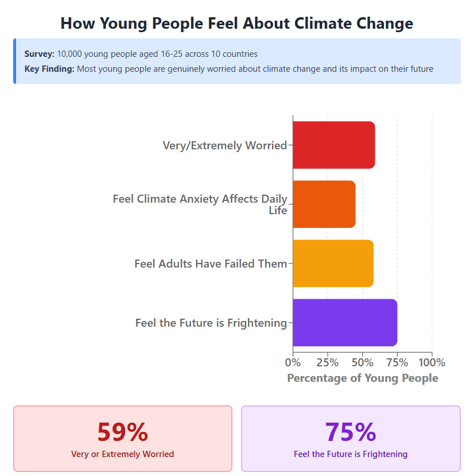Click the "Very/Extremely Worried" axis label
470x476 pixels.
coord(224,145)
